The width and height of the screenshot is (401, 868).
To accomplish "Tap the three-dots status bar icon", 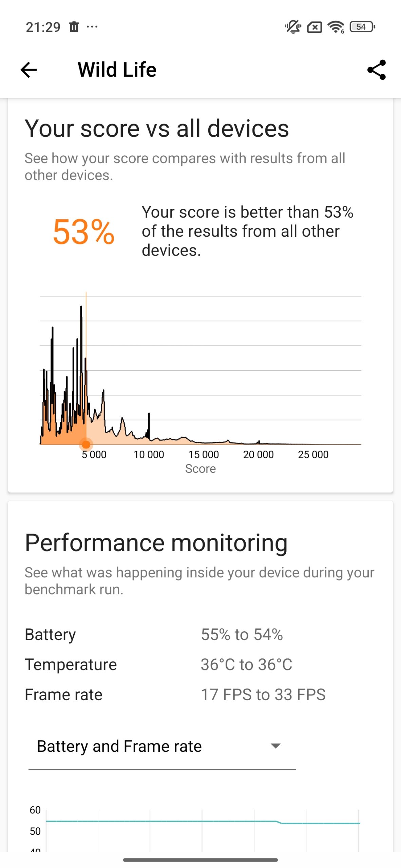I will coord(92,26).
